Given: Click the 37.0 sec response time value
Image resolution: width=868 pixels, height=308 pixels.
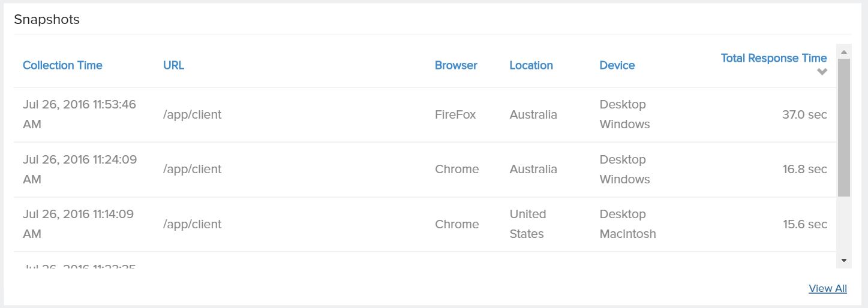Looking at the screenshot, I should pyautogui.click(x=804, y=114).
